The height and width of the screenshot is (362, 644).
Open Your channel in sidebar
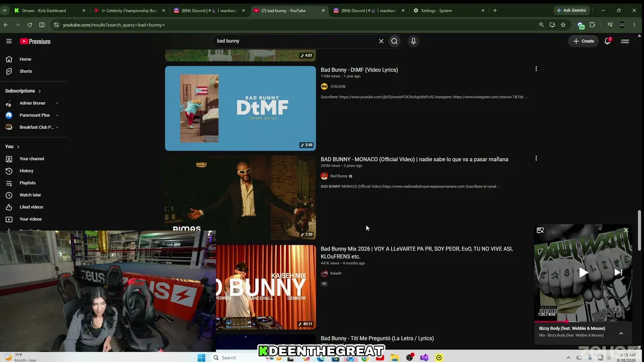coord(31,159)
